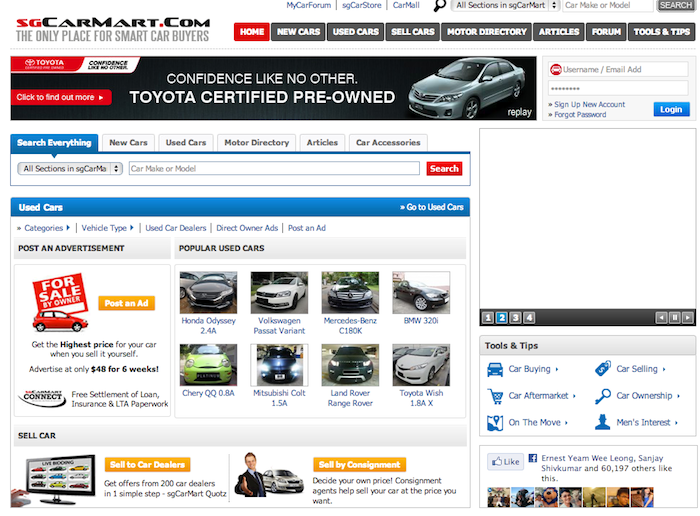700x516 pixels.
Task: Switch to the New Cars search tab
Action: [x=130, y=143]
